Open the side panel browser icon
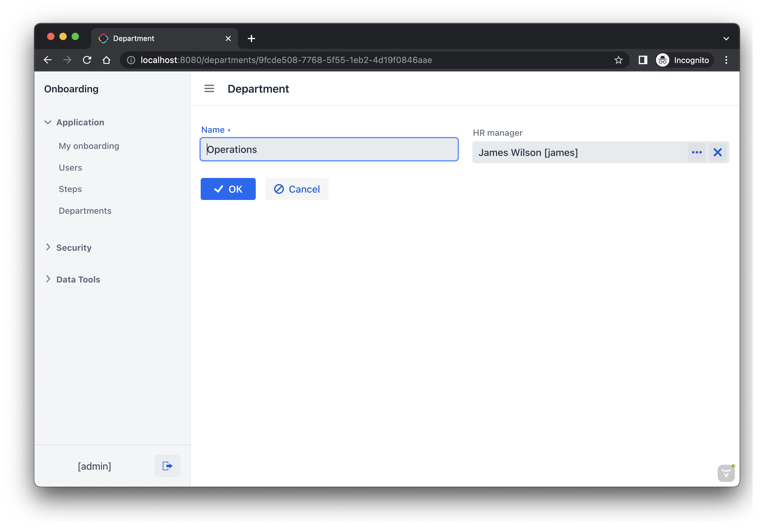Screen dimensions: 774x532 [643, 60]
